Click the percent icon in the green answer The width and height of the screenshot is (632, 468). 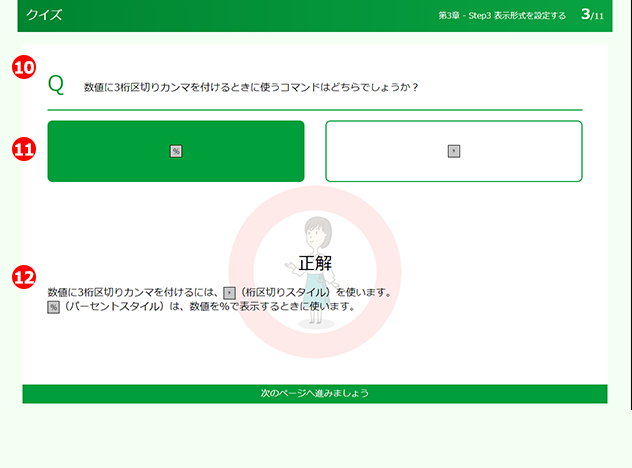(x=176, y=151)
